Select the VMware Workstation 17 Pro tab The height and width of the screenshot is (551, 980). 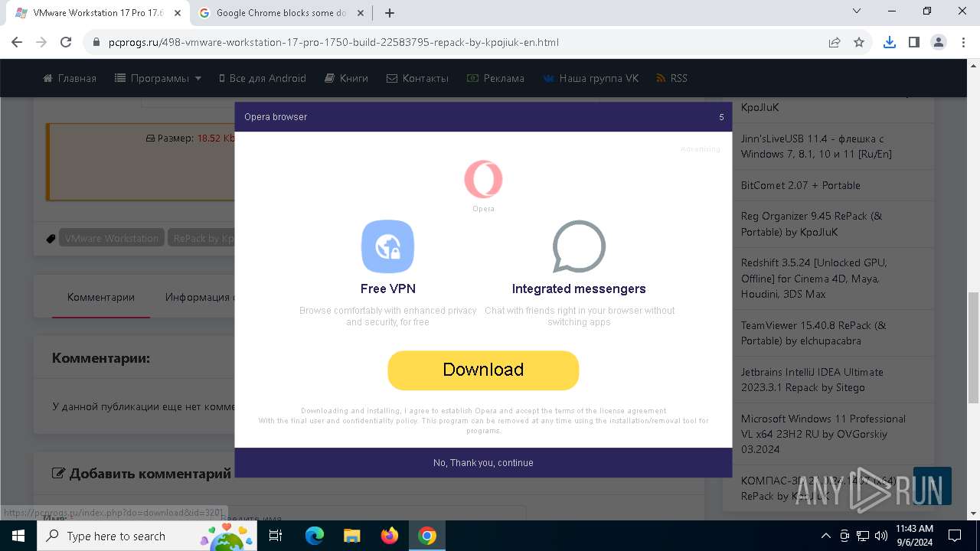96,13
